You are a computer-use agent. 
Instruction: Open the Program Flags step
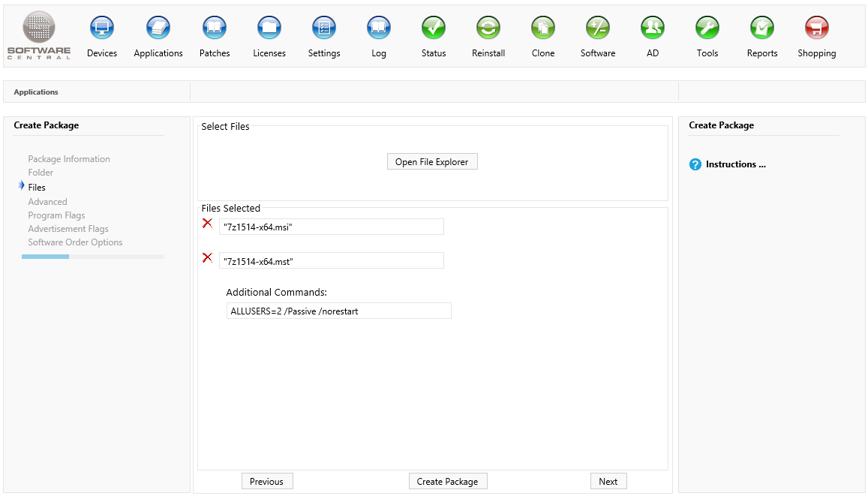tap(56, 215)
